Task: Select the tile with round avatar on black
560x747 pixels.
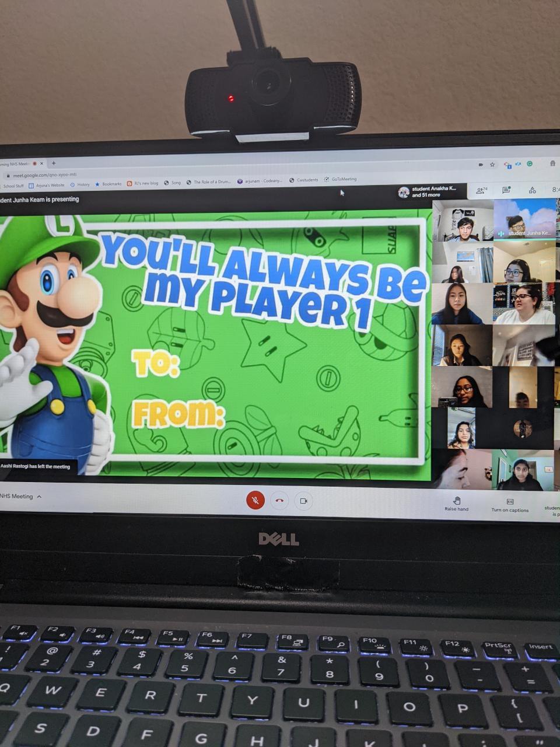Action: [523, 428]
